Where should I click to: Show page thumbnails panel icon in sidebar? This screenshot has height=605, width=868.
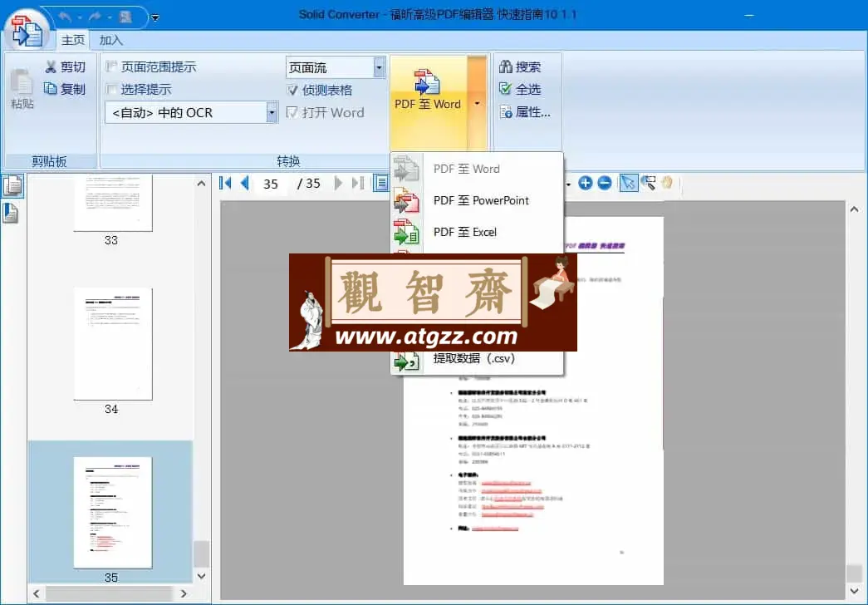pos(12,185)
